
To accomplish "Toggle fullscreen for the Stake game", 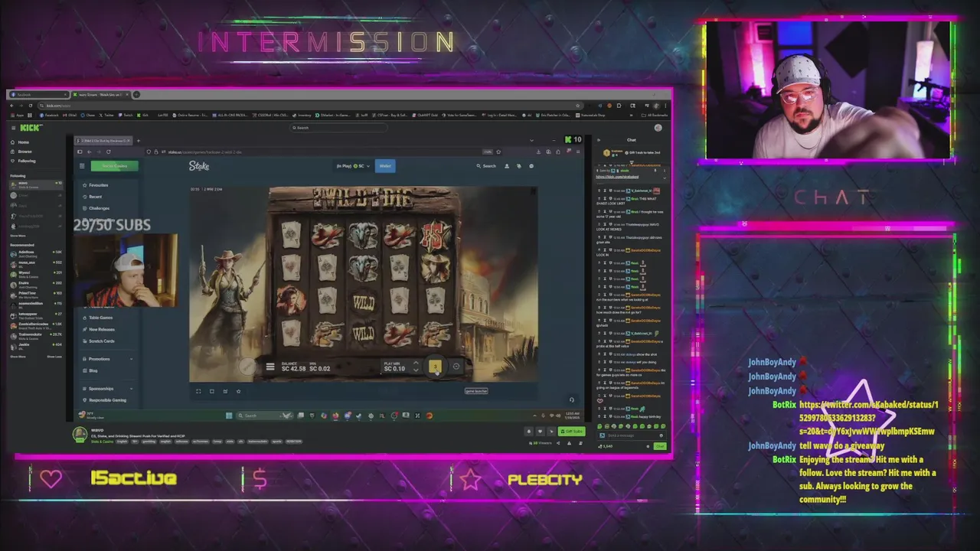I will click(198, 391).
